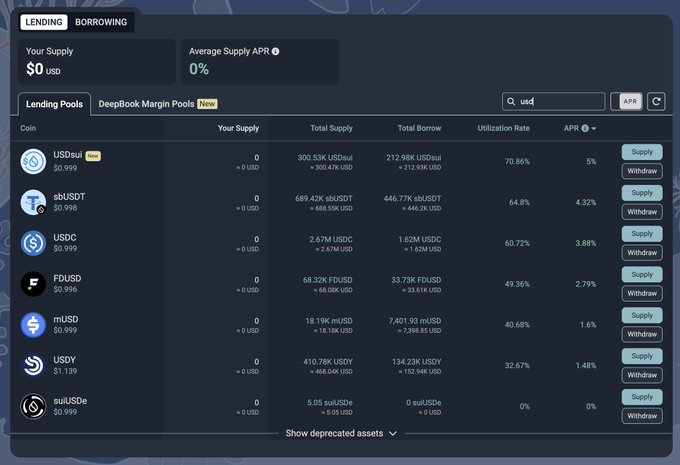Click info icon beside Average Supply APR
This screenshot has width=680, height=465.
[x=275, y=51]
